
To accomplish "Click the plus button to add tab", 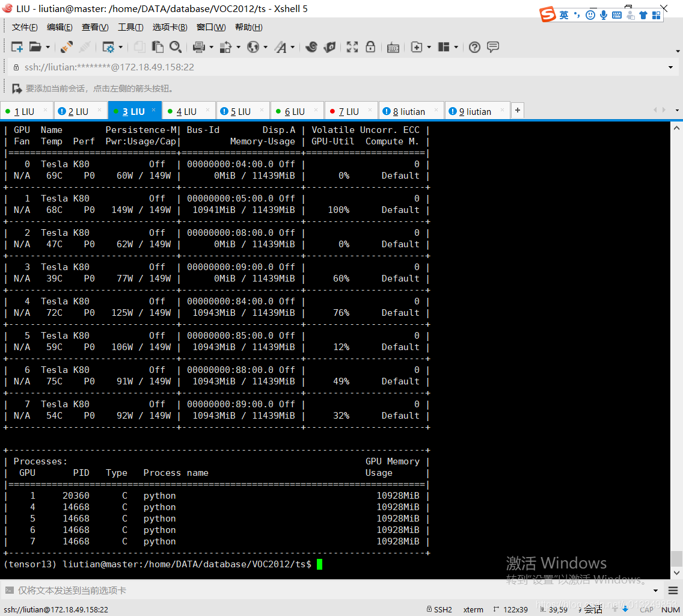I will click(517, 110).
